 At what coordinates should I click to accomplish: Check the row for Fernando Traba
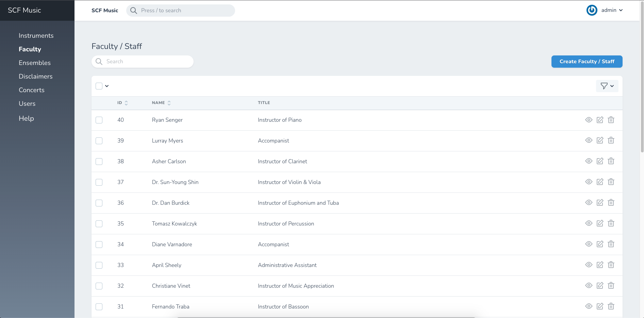point(99,307)
